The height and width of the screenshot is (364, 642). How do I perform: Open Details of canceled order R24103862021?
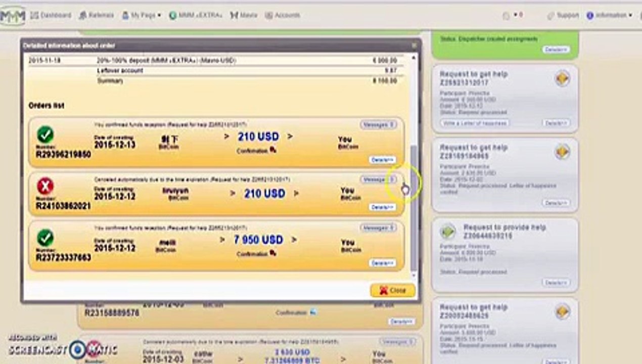(382, 207)
